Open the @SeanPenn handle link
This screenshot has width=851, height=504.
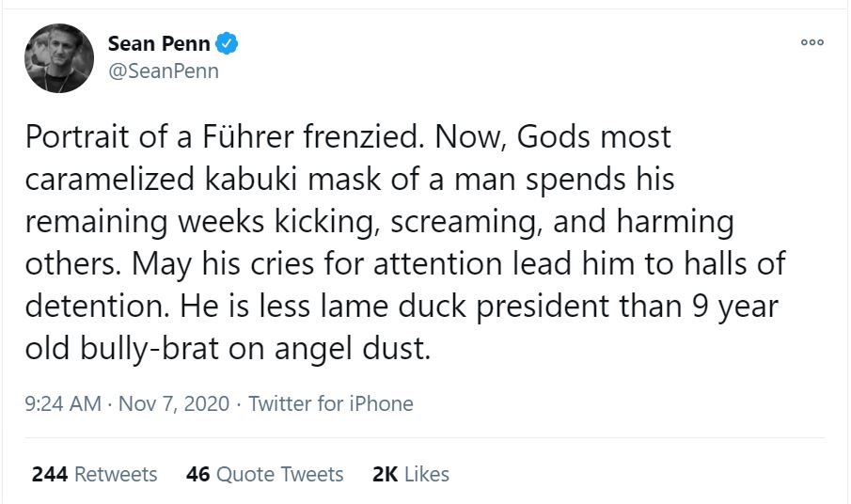point(164,71)
